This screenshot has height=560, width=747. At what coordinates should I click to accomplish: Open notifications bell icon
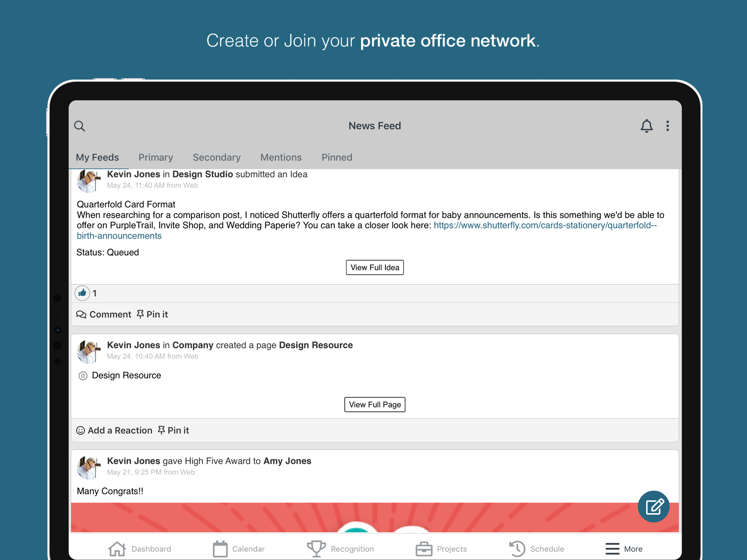point(646,126)
